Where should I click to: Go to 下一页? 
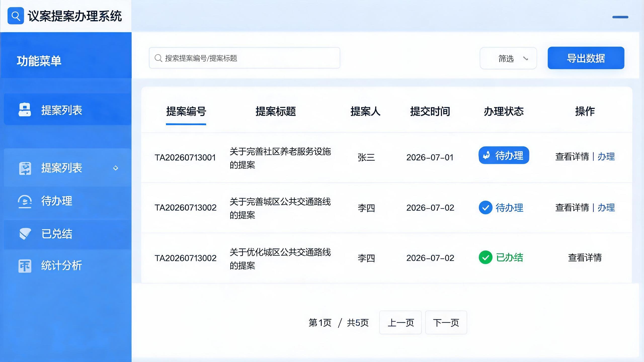[x=446, y=323]
